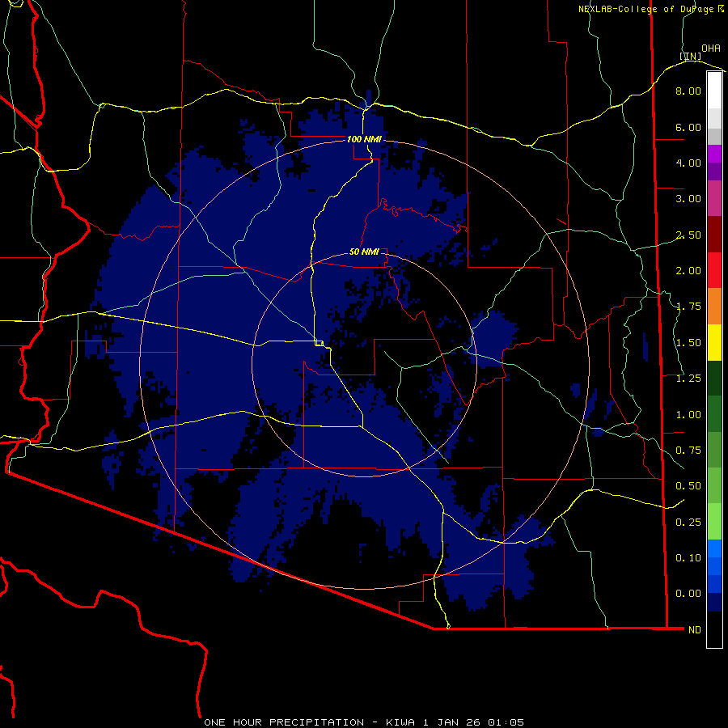This screenshot has height=728, width=728.
Task: Click the white swatch topping the legend
Action: click(714, 90)
